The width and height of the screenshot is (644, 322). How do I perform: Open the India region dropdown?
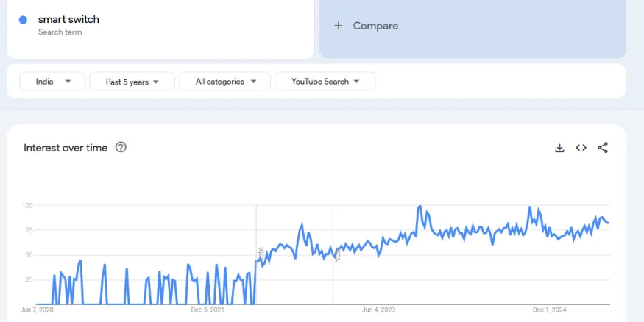tap(52, 82)
